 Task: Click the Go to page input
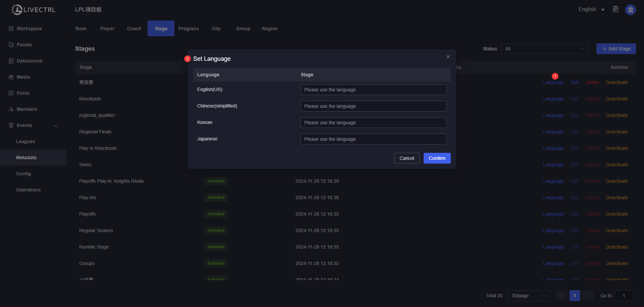pyautogui.click(x=624, y=296)
